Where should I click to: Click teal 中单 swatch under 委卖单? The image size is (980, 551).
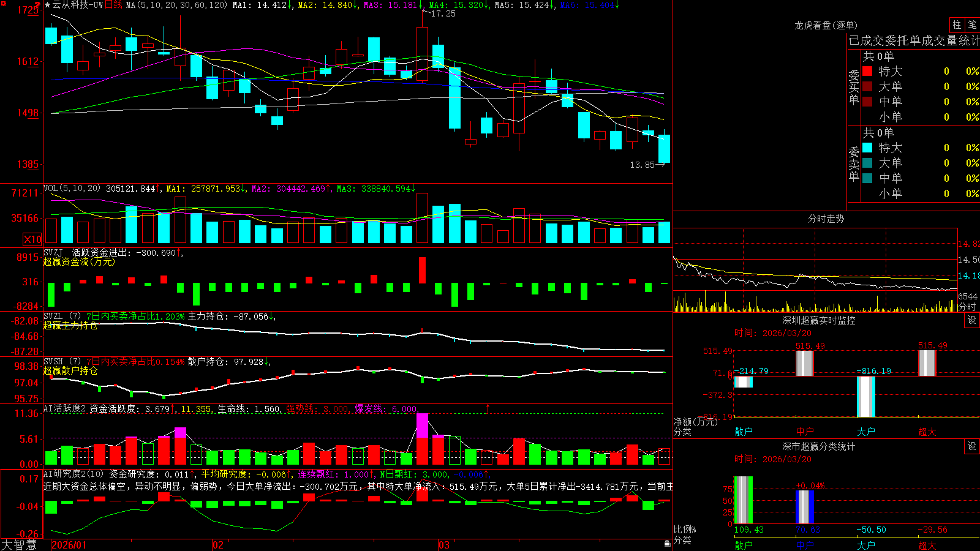click(867, 178)
